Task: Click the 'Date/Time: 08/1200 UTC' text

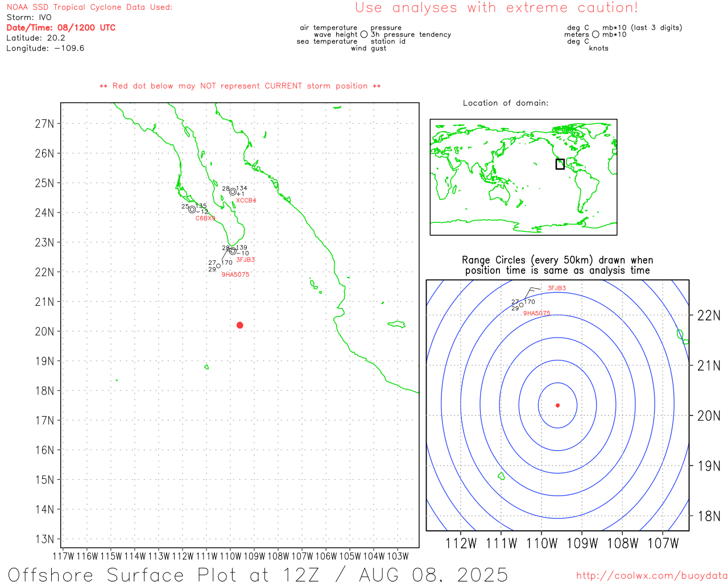Action: click(61, 27)
